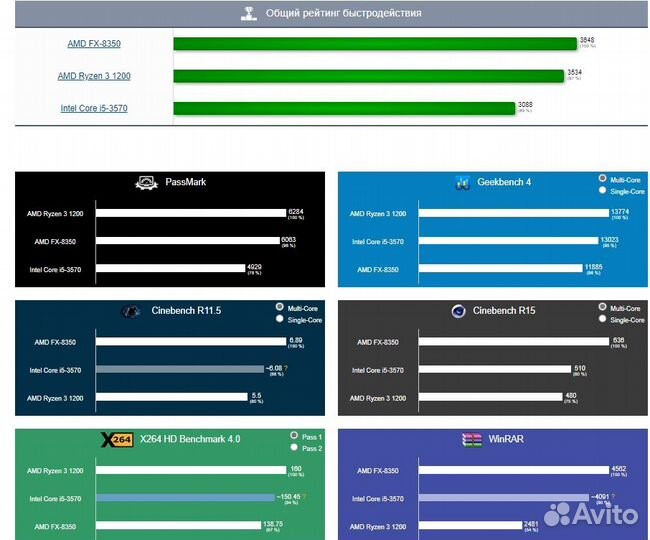Click the WinRAR books icon

click(x=471, y=439)
